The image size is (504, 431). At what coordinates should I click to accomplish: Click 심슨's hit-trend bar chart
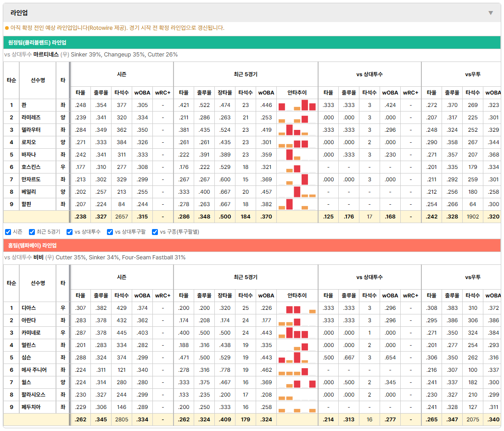click(297, 358)
